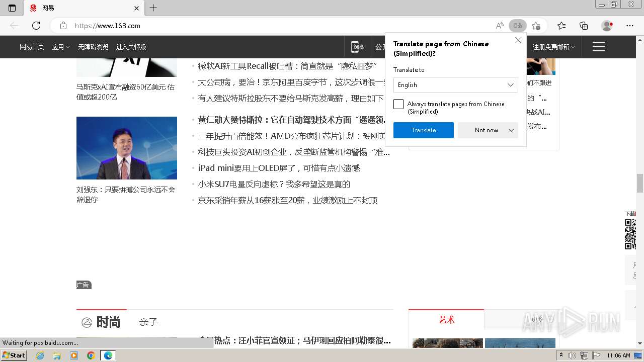644x362 pixels.
Task: Click the mobile phone icon in nav bar
Action: pyautogui.click(x=358, y=47)
